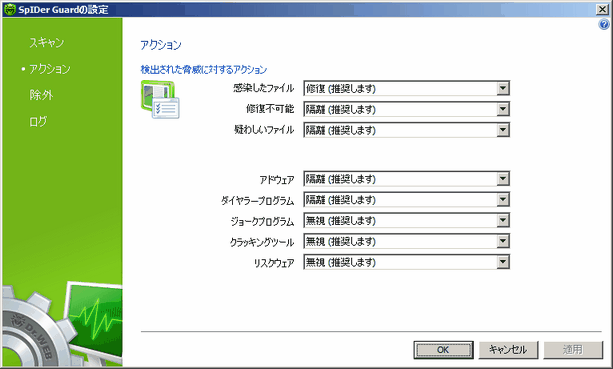
Task: Open the ダイヤラープログラム action dropdown
Action: click(407, 200)
